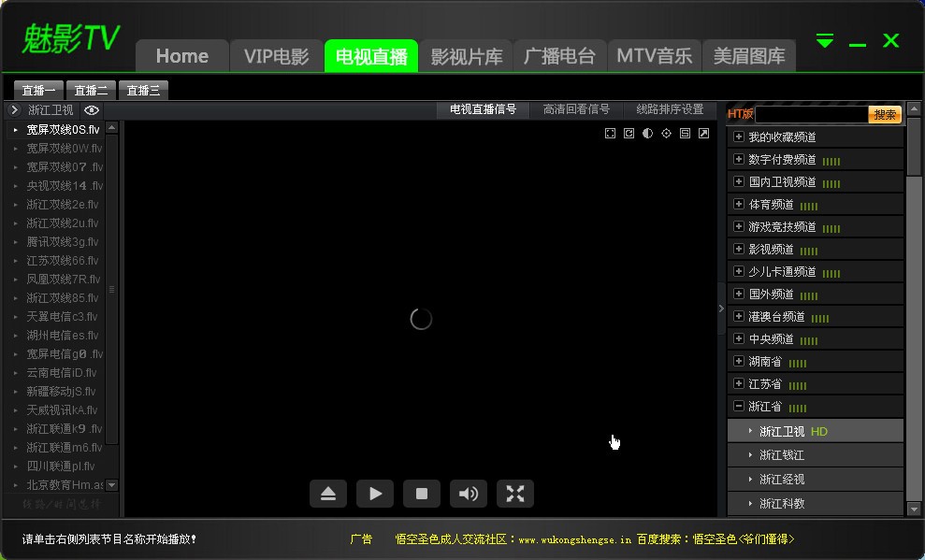Toggle the eye icon next to 浙江卫视
Image resolution: width=925 pixels, height=560 pixels.
point(90,109)
